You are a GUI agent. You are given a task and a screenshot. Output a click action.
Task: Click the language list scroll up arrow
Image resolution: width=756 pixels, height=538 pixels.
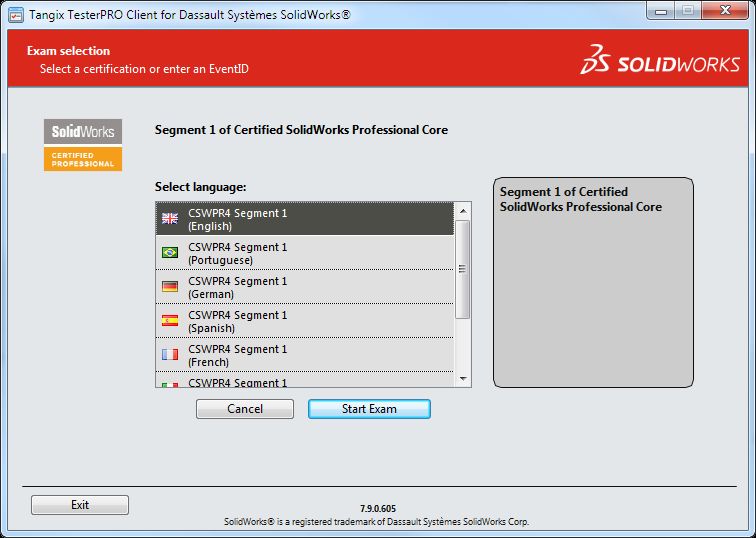tap(463, 211)
